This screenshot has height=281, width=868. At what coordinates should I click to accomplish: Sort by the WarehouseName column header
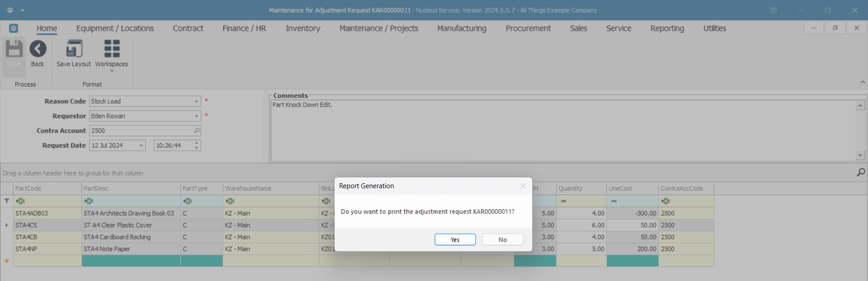tap(271, 188)
